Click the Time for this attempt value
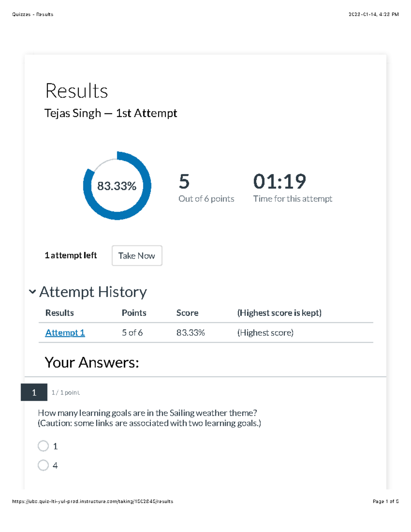Image resolution: width=411 pixels, height=532 pixels. 292,198
